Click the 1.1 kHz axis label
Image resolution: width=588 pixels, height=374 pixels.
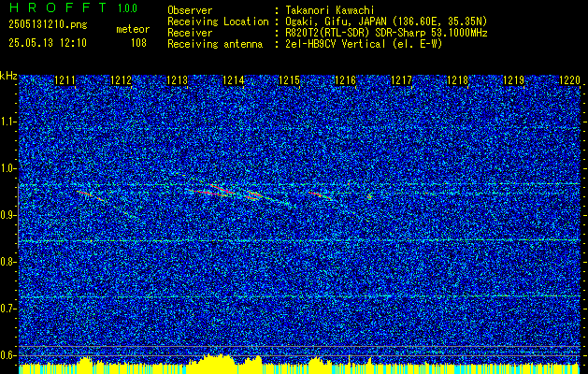(x=8, y=122)
